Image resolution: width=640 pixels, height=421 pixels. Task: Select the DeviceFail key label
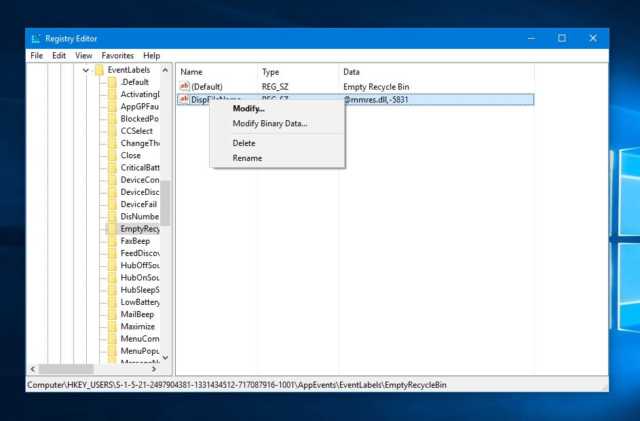tap(138, 204)
